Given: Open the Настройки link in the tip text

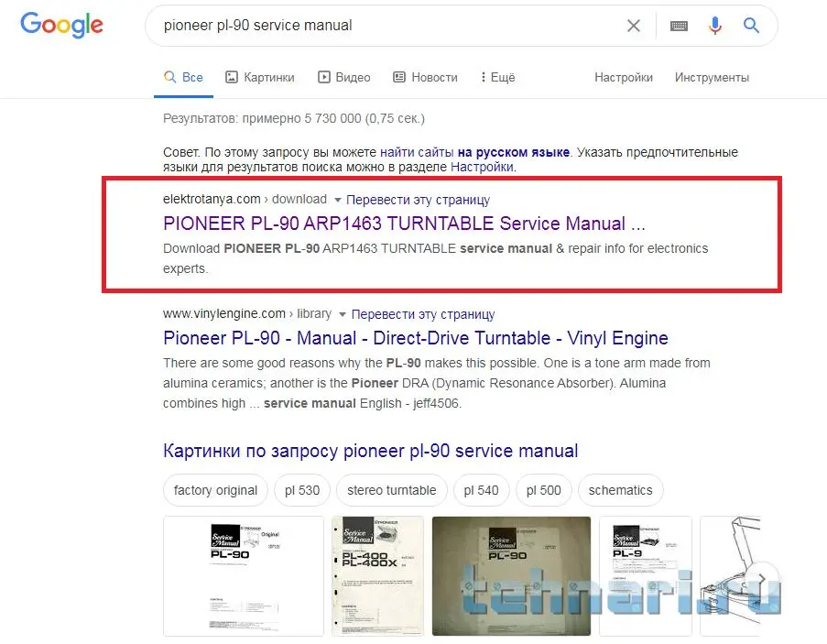Looking at the screenshot, I should point(482,168).
